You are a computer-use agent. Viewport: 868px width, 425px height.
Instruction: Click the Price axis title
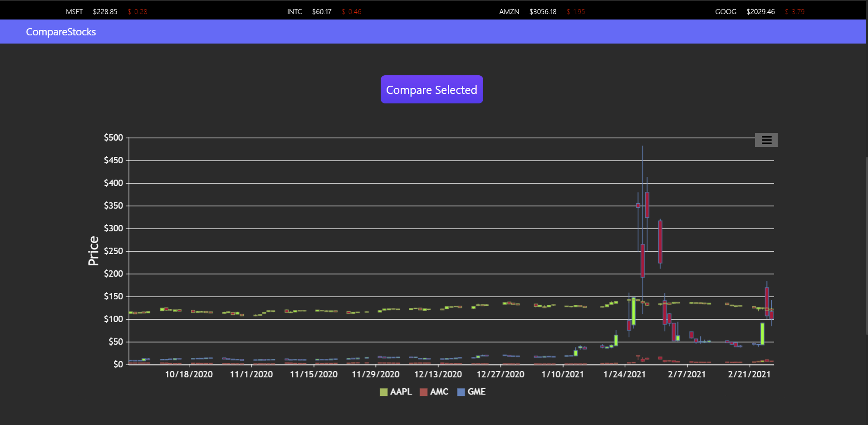93,251
